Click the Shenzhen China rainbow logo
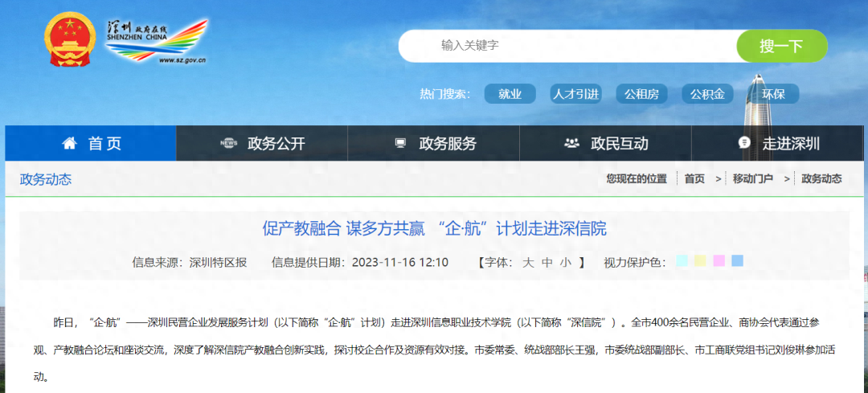The height and width of the screenshot is (393, 868). [x=158, y=40]
